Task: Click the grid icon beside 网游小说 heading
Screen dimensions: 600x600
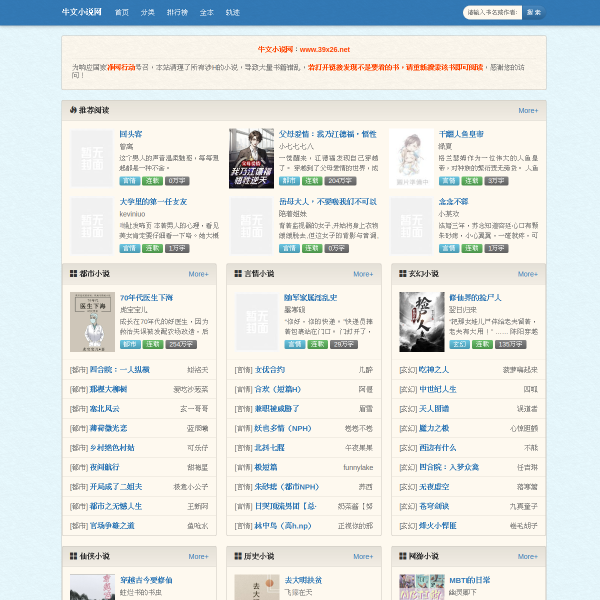Action: point(403,556)
